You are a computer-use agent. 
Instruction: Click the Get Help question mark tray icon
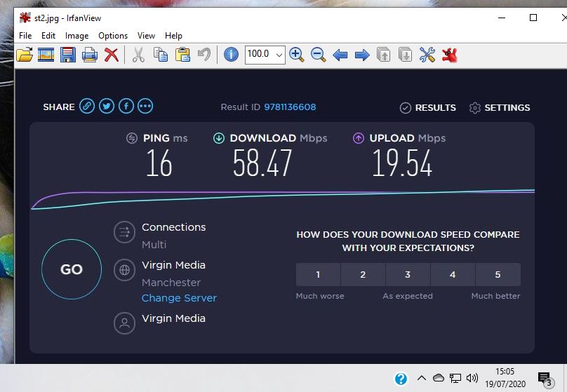coord(401,379)
